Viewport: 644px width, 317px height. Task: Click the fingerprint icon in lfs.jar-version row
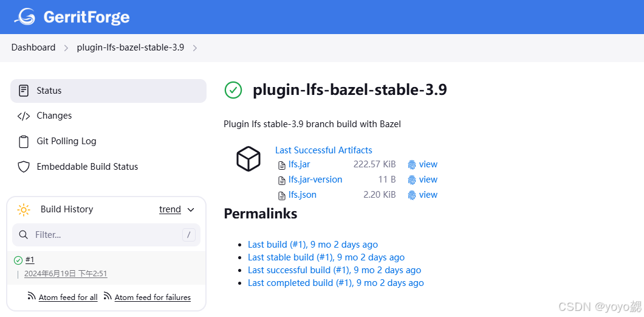click(412, 179)
